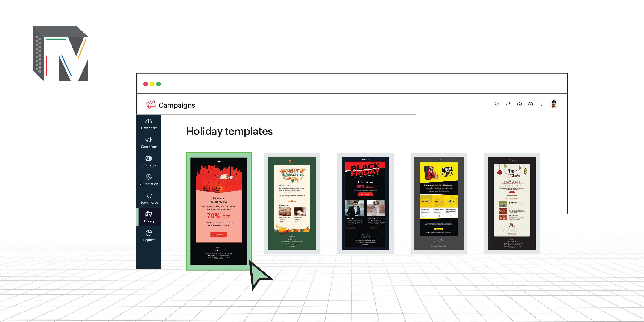This screenshot has height=322, width=644.
Task: Click Holiday templates heading link
Action: 229,131
